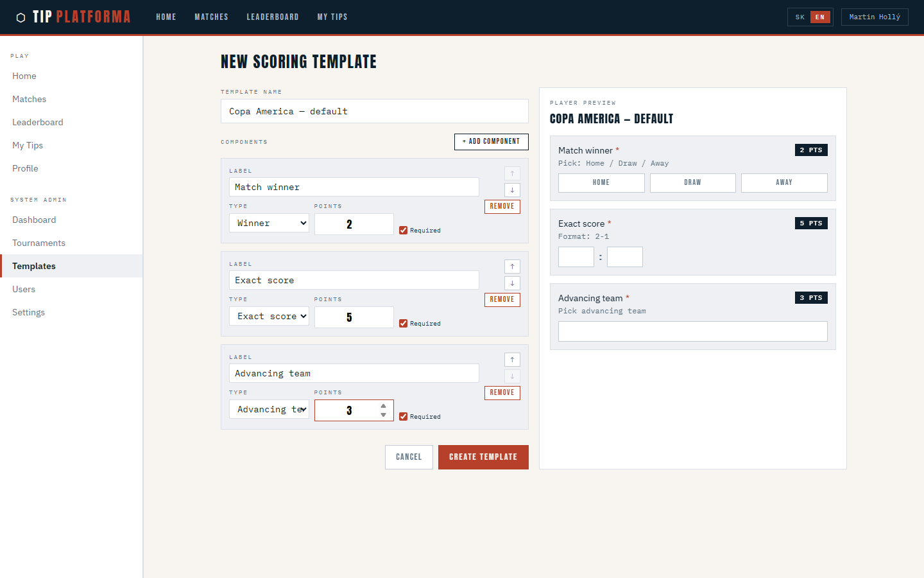The width and height of the screenshot is (924, 578).
Task: Click disabled up arrow on Match winner
Action: (512, 173)
